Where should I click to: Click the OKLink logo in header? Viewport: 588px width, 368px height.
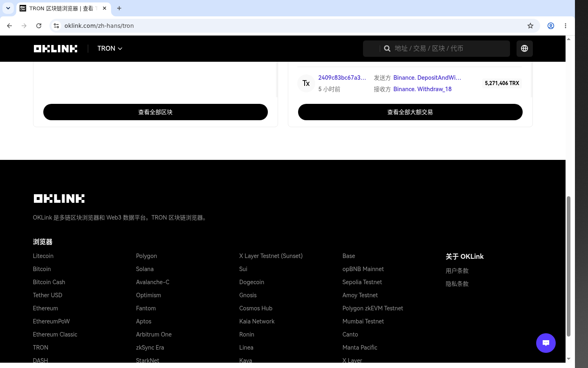click(x=56, y=49)
